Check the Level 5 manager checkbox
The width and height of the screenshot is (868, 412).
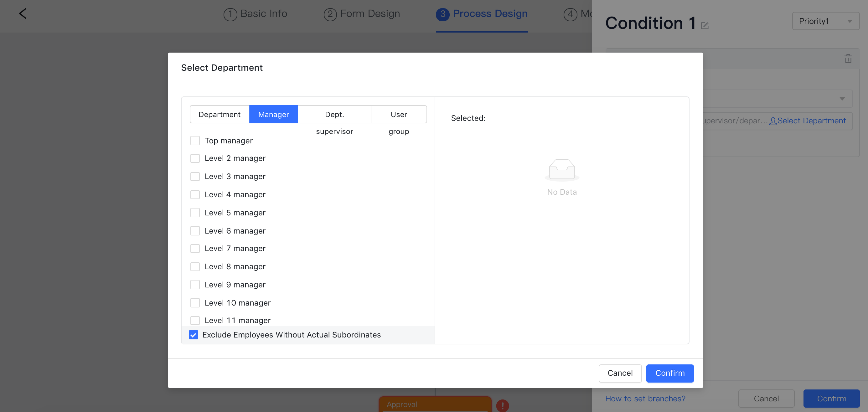coord(195,213)
